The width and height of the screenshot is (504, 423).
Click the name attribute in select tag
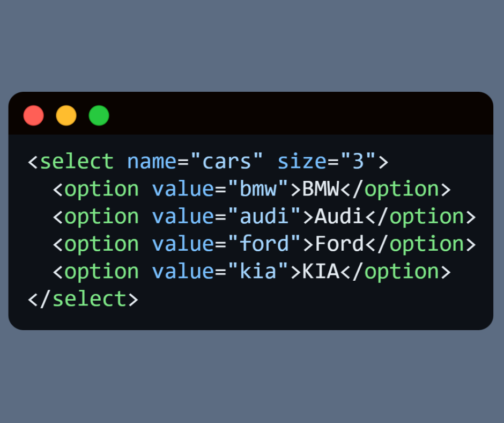pyautogui.click(x=151, y=162)
